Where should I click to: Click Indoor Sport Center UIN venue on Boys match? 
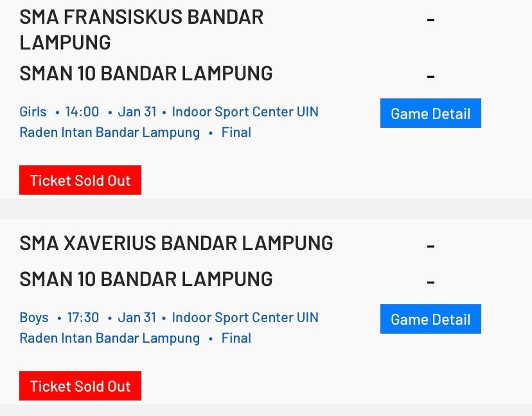[244, 317]
